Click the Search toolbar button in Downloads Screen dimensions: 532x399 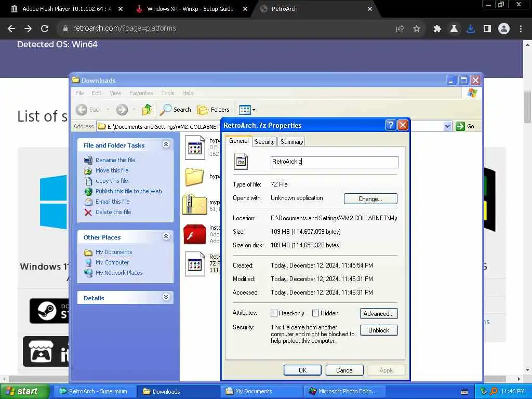[x=176, y=110]
